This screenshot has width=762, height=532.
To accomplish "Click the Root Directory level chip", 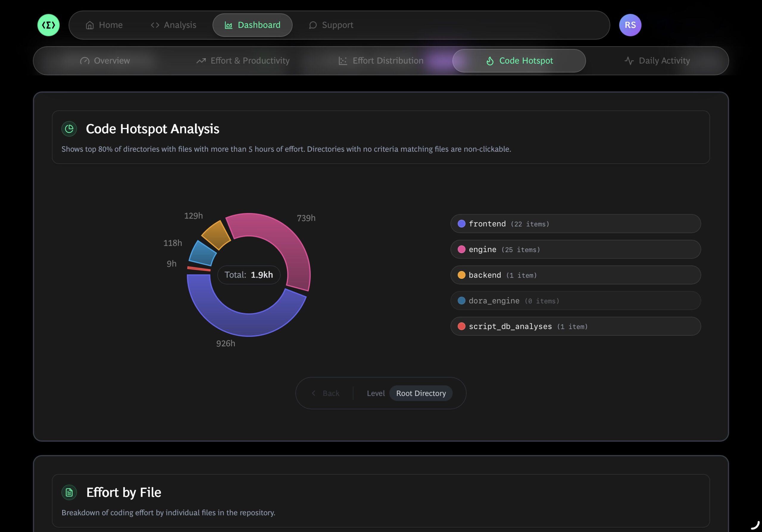I will pos(421,393).
